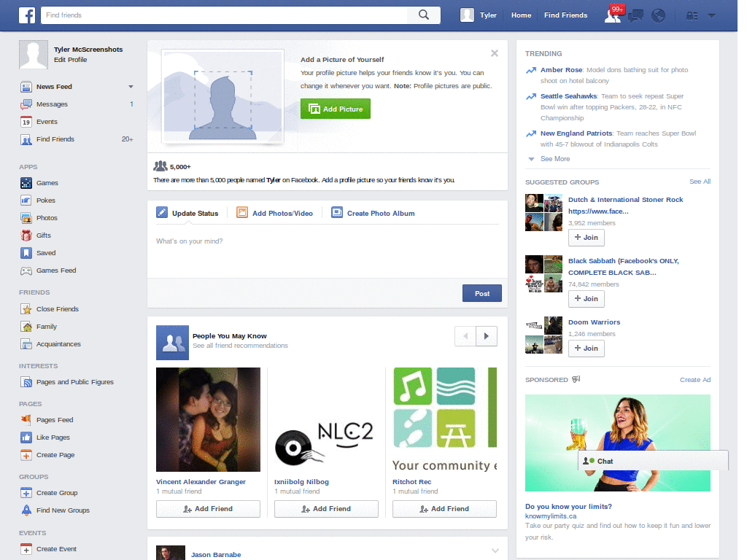Open the Events calendar icon
This screenshot has width=747, height=560.
(x=26, y=122)
